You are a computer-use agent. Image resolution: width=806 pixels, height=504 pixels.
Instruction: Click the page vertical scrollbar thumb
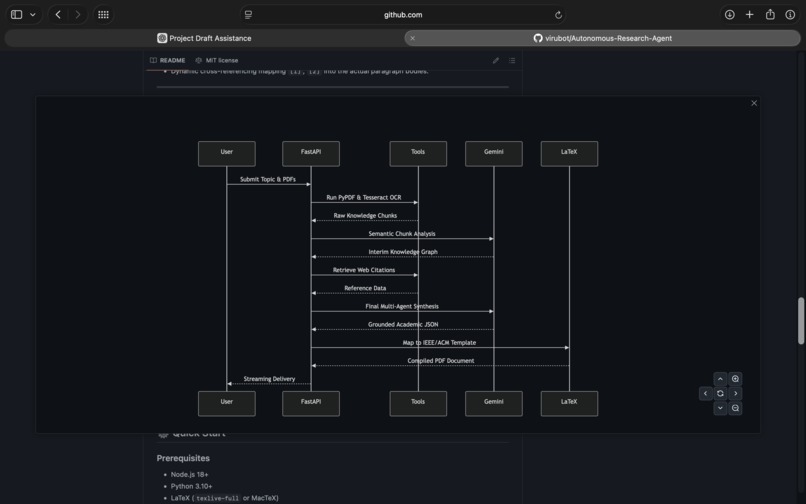801,320
